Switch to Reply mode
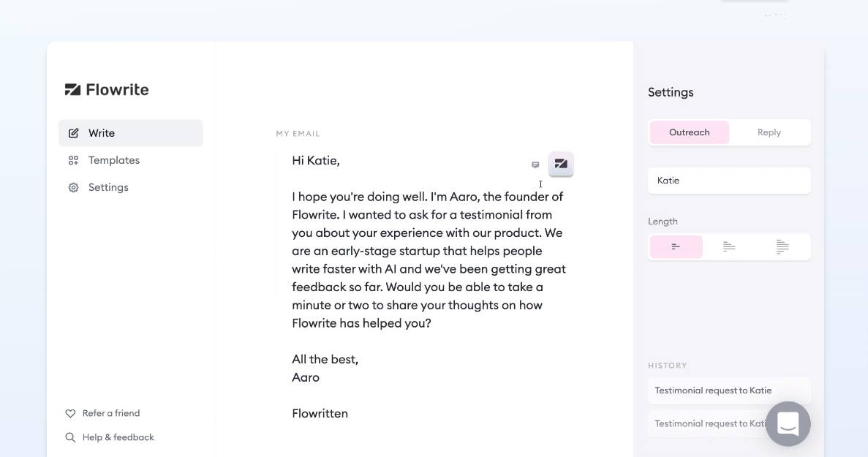 [769, 132]
